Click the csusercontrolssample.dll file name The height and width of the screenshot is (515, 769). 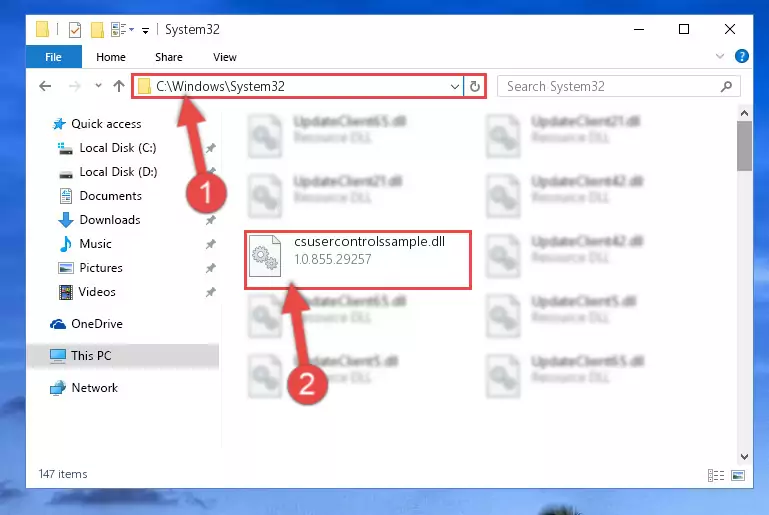click(369, 242)
